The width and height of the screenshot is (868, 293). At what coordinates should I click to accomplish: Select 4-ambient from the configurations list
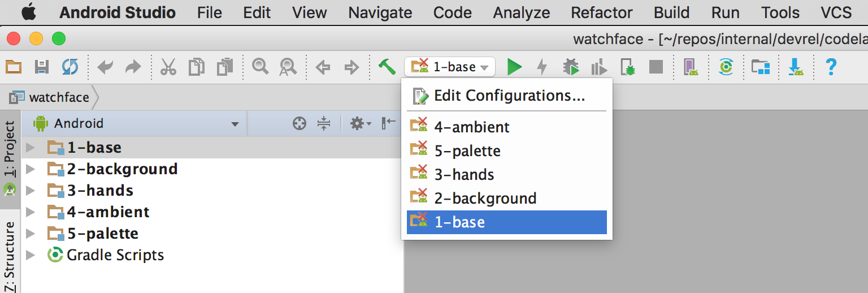471,127
